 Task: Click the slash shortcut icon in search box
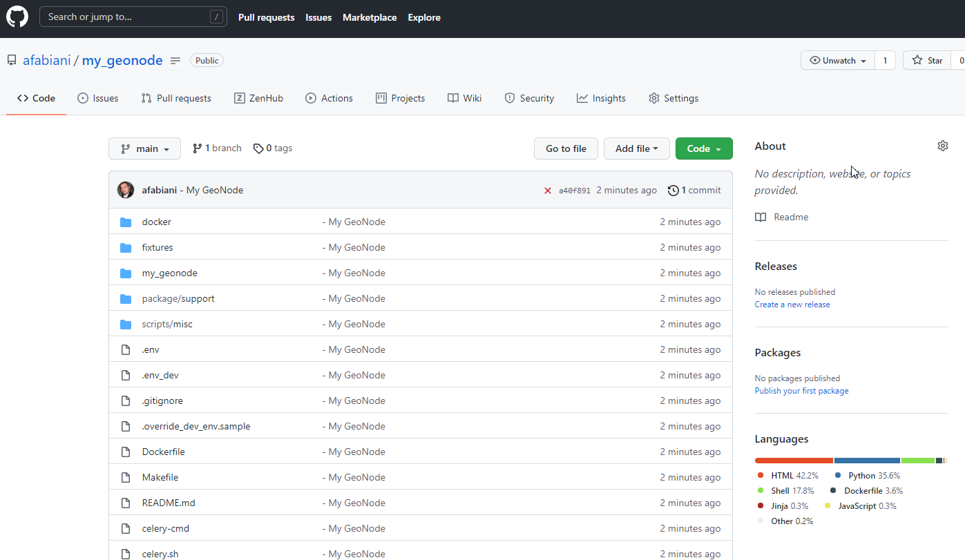pos(217,17)
